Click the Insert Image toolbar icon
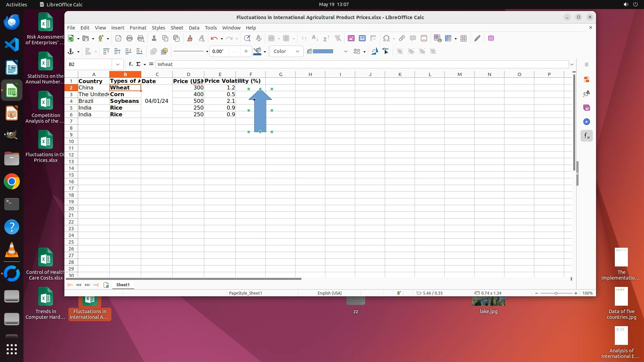Viewport: 644px width, 362px height. pos(351,38)
